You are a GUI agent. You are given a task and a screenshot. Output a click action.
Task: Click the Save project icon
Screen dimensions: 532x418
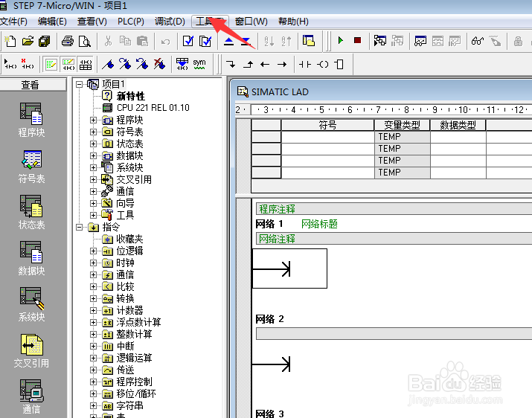pos(45,41)
